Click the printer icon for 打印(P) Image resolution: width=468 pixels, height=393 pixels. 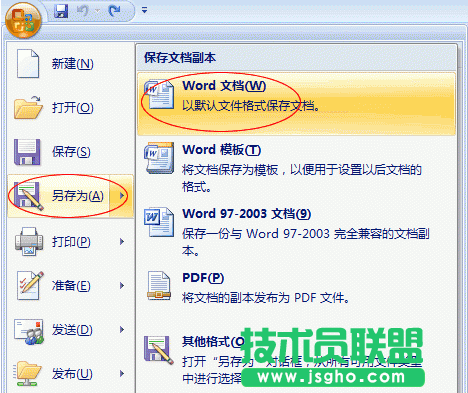point(29,241)
